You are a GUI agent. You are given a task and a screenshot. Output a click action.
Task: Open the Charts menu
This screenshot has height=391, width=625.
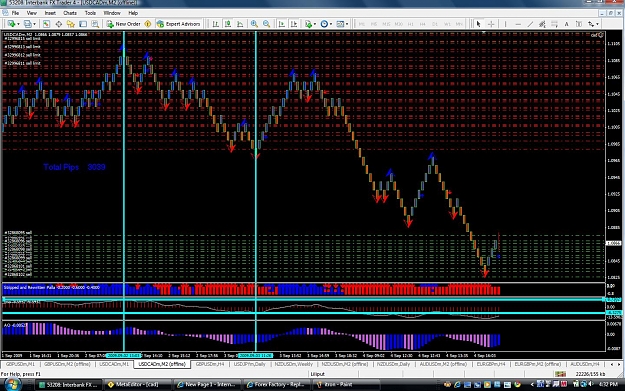point(70,13)
